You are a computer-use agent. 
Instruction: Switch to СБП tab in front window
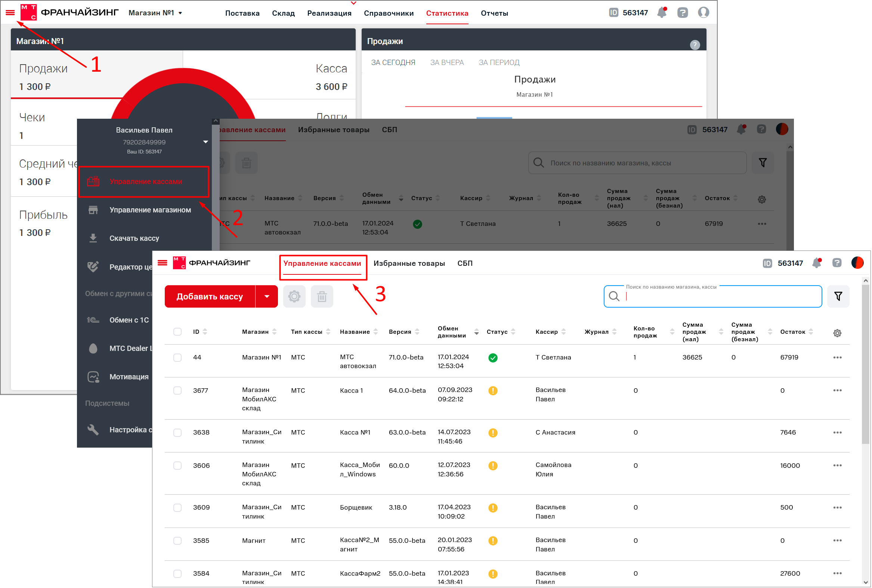pyautogui.click(x=465, y=264)
